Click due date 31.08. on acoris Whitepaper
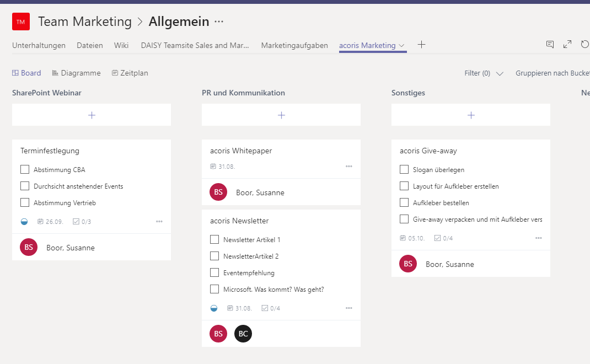This screenshot has width=590, height=364. pos(222,167)
